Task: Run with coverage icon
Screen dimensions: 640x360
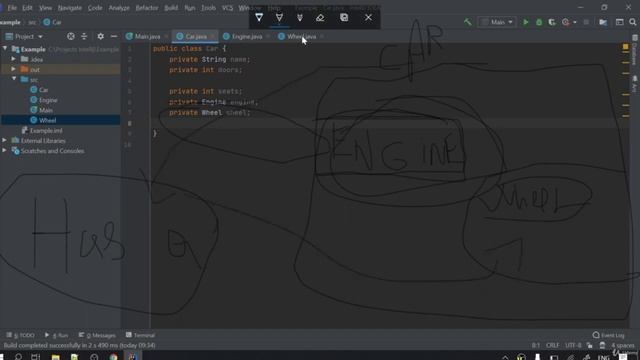Action: (552, 22)
